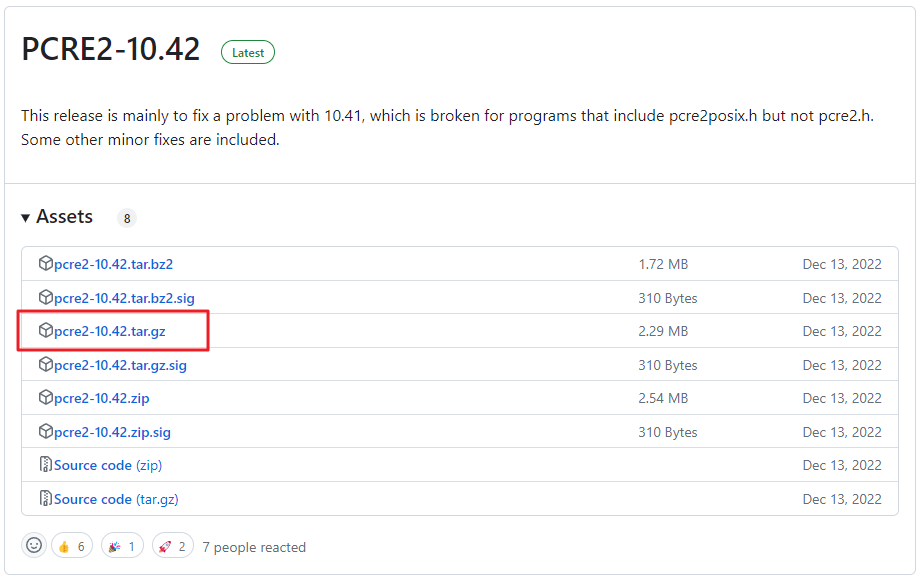Click package icon beside pcre2-10.42.tar.bz2
Viewport: 922px width, 579px height.
point(45,263)
